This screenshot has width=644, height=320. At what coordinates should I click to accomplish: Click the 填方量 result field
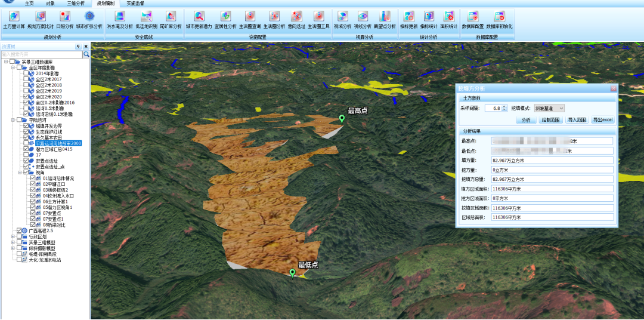pyautogui.click(x=552, y=160)
